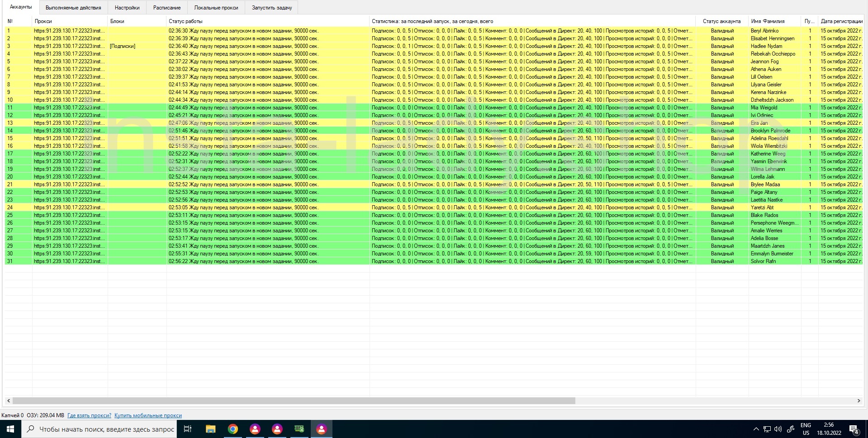
Task: Follow the 'Купить мобильные прокси' link
Action: 148,415
